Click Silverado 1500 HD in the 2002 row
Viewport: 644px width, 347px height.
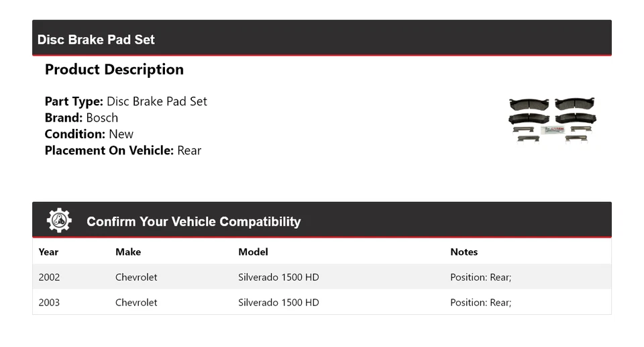(278, 277)
